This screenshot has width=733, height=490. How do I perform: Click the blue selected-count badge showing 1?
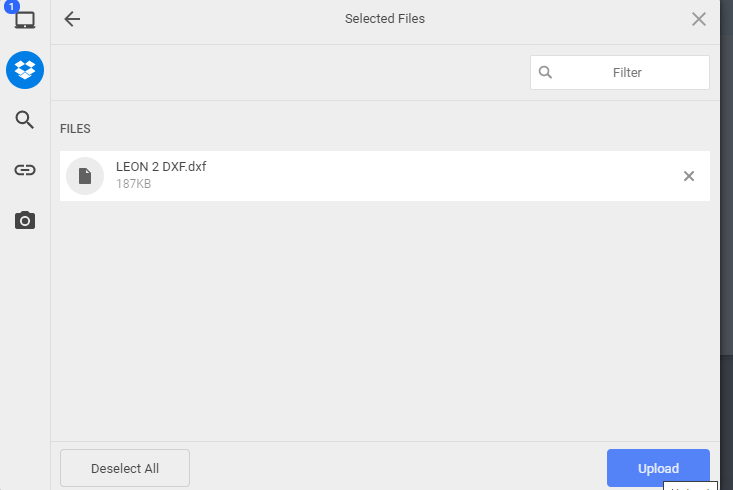[12, 6]
